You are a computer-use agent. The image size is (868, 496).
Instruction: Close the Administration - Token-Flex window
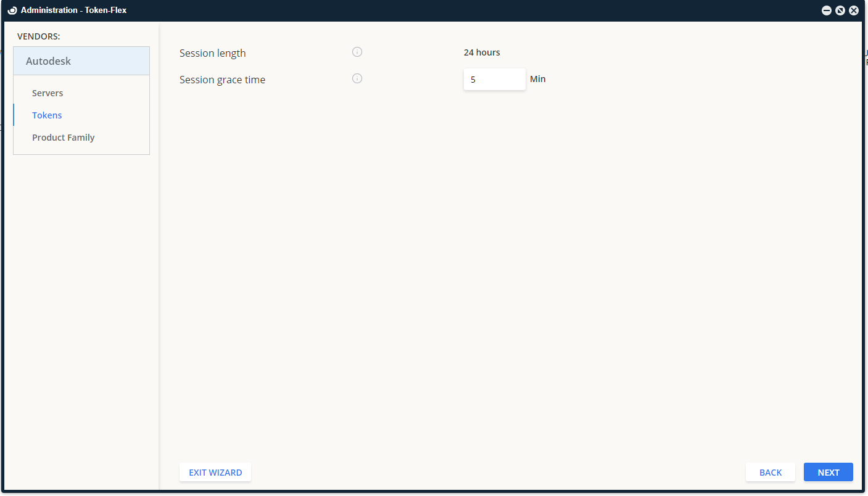[854, 10]
